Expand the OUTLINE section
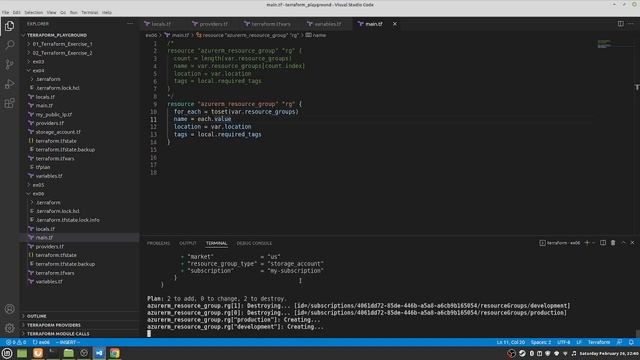640x360 pixels. point(80,316)
